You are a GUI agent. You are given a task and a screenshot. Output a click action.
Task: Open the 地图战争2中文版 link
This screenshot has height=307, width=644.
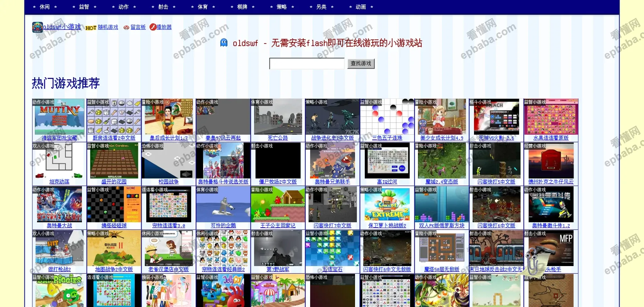(114, 269)
